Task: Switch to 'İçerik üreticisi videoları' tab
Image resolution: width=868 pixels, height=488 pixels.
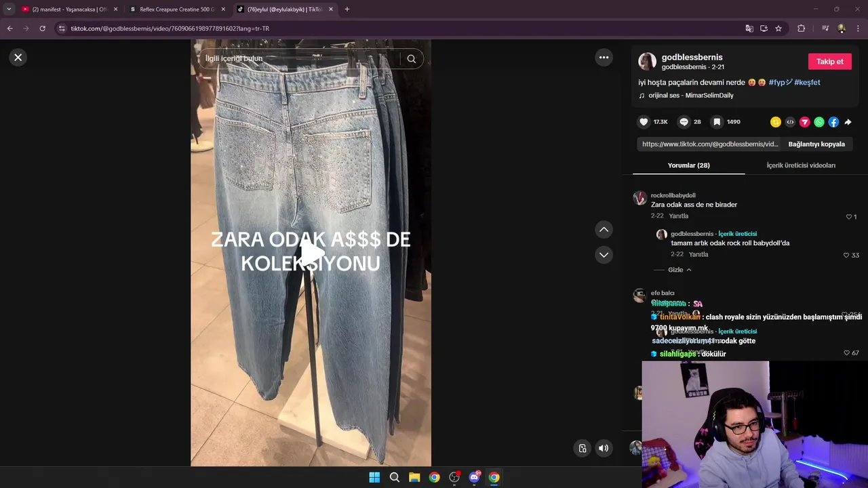Action: [x=801, y=165]
